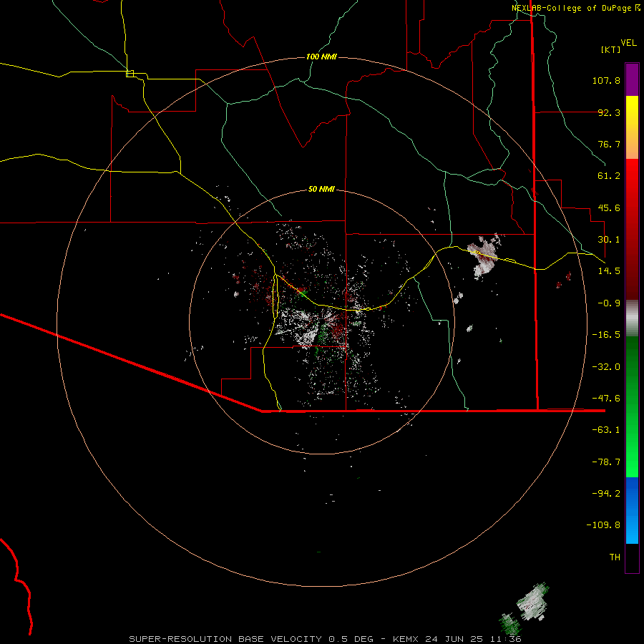Click the 92.3 velocity scale value

click(x=609, y=112)
